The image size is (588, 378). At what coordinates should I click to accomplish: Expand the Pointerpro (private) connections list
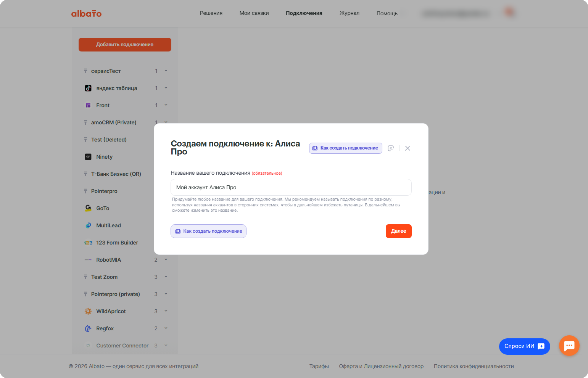166,294
